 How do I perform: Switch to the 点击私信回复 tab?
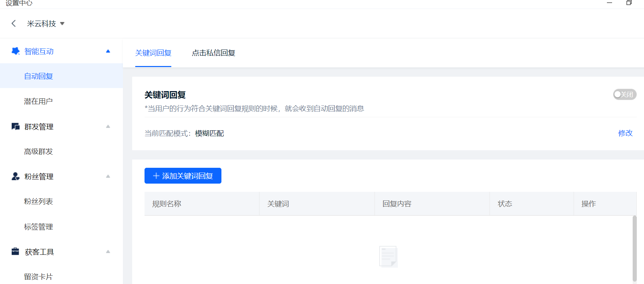pos(213,53)
